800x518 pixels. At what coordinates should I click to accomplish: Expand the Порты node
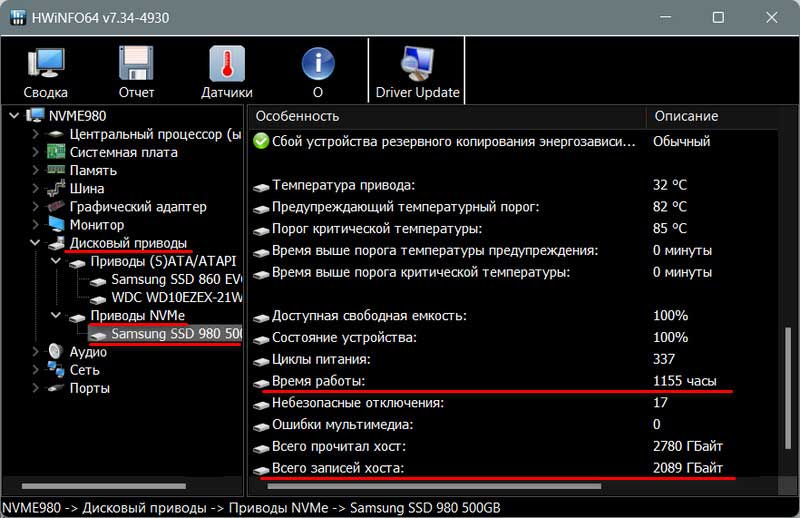tap(35, 388)
